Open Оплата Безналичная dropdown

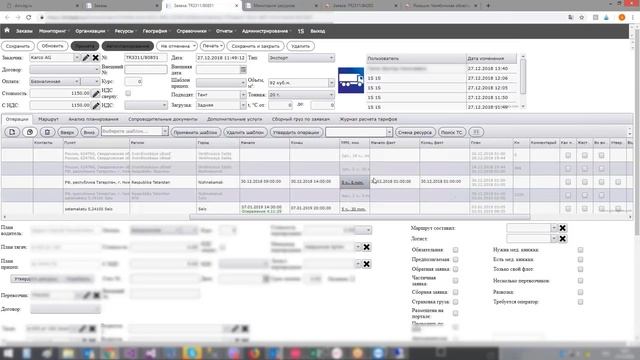tap(77, 82)
